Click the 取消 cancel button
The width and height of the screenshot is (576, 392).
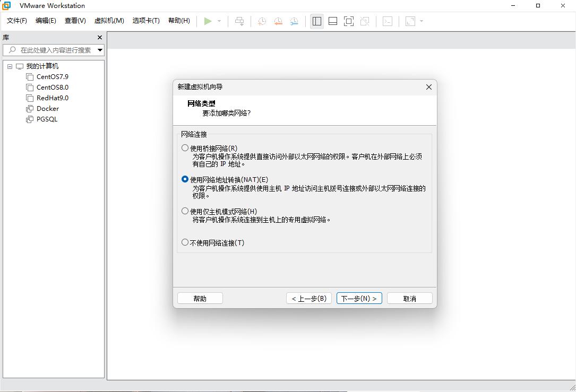410,299
